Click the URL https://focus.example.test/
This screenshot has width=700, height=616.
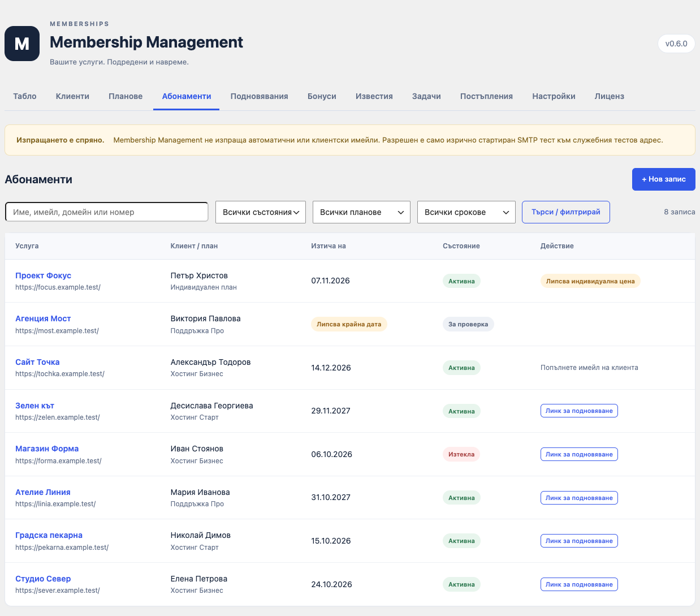pos(58,287)
